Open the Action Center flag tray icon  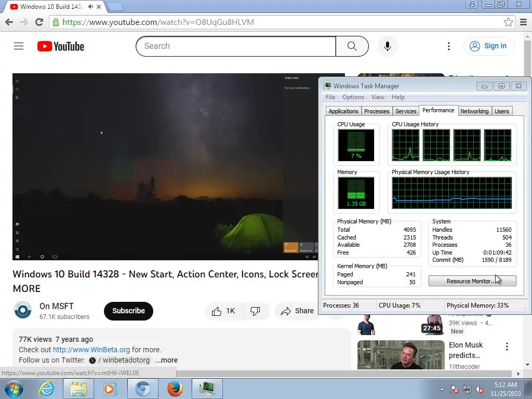[455, 389]
